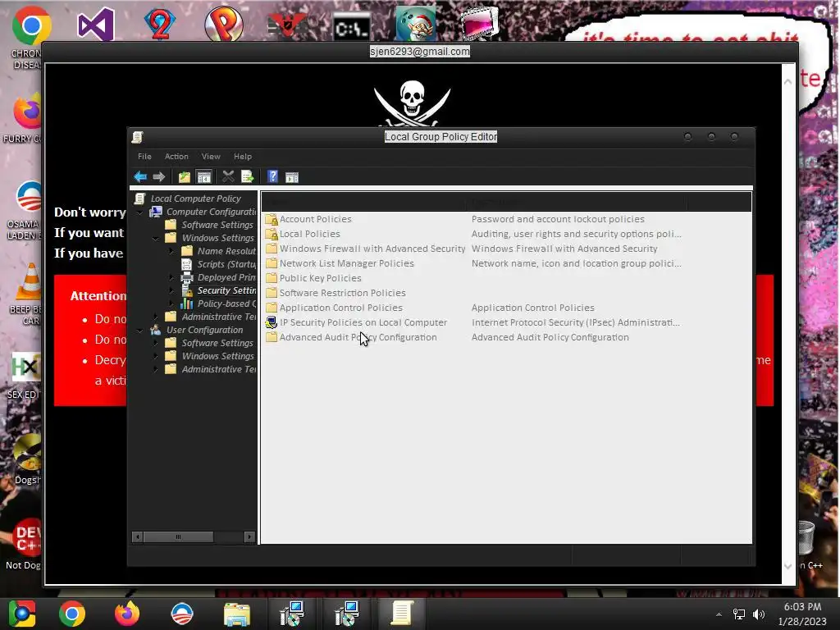
Task: Click background window's scroll-down arrow
Action: pos(788,567)
